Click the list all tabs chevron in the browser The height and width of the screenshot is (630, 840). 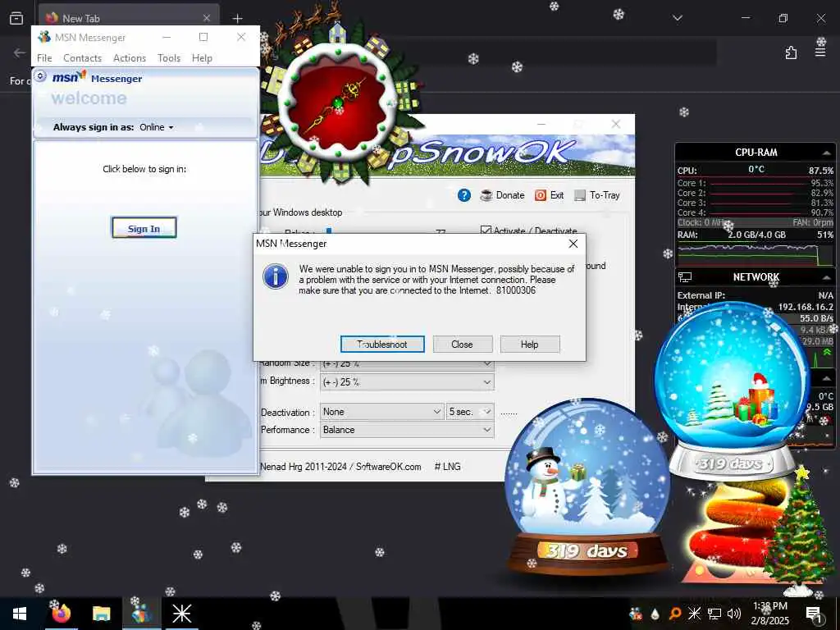coord(678,18)
